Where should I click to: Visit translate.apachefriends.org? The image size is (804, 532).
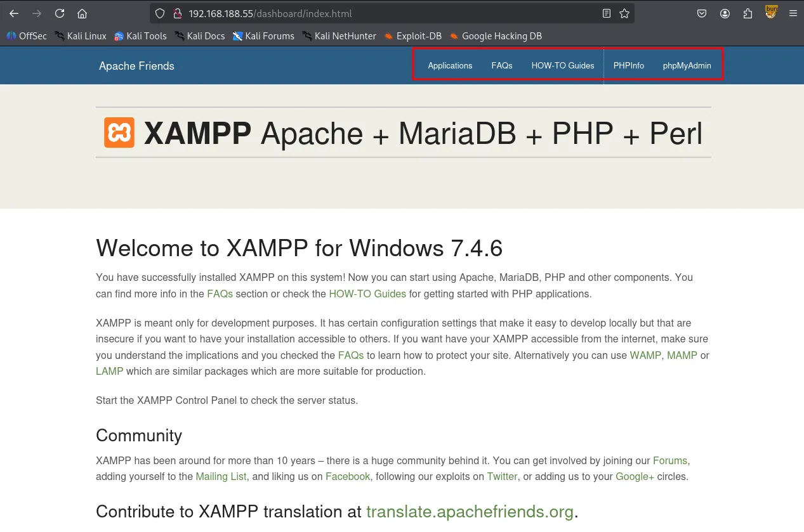[x=470, y=511]
